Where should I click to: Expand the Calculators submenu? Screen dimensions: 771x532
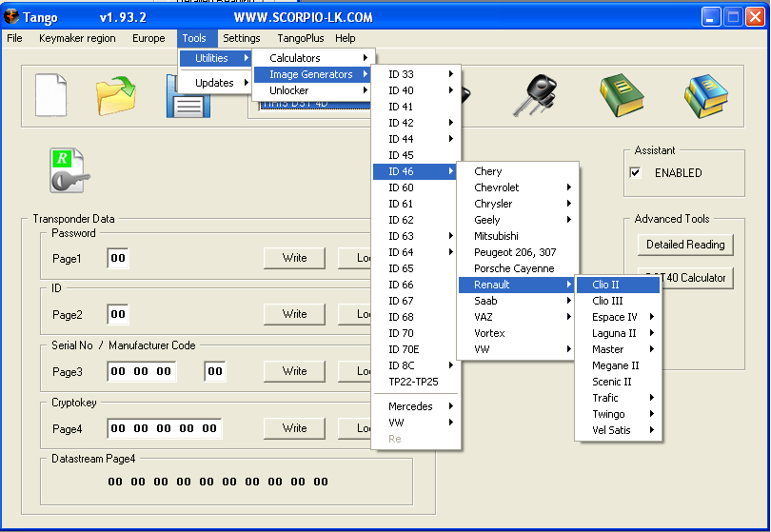[313, 58]
